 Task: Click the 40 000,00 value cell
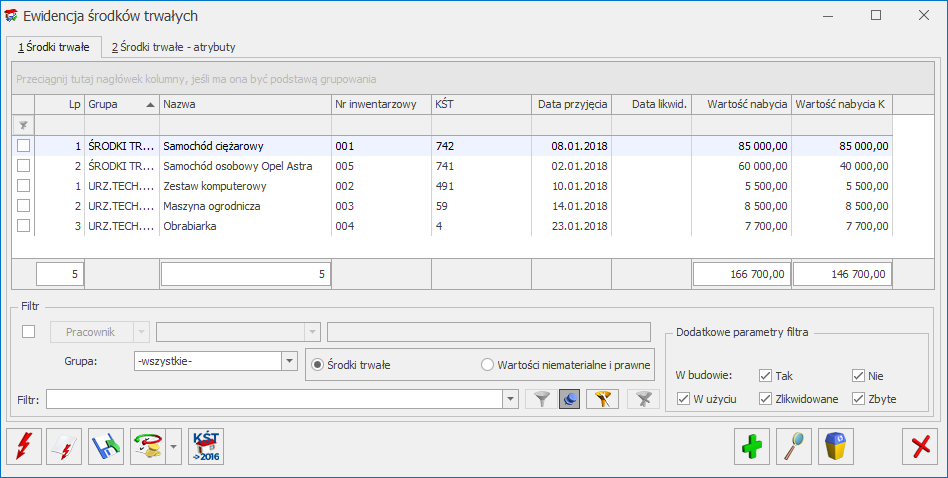click(x=842, y=166)
